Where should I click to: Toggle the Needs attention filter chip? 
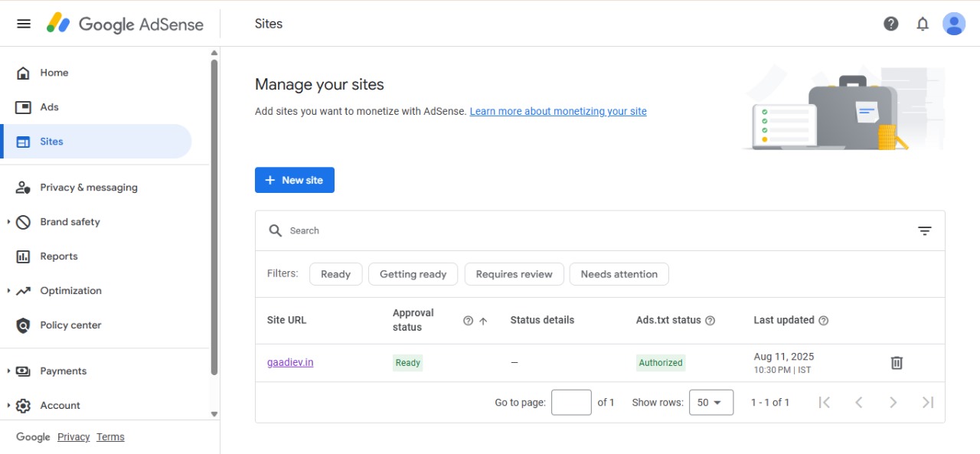[x=619, y=274]
